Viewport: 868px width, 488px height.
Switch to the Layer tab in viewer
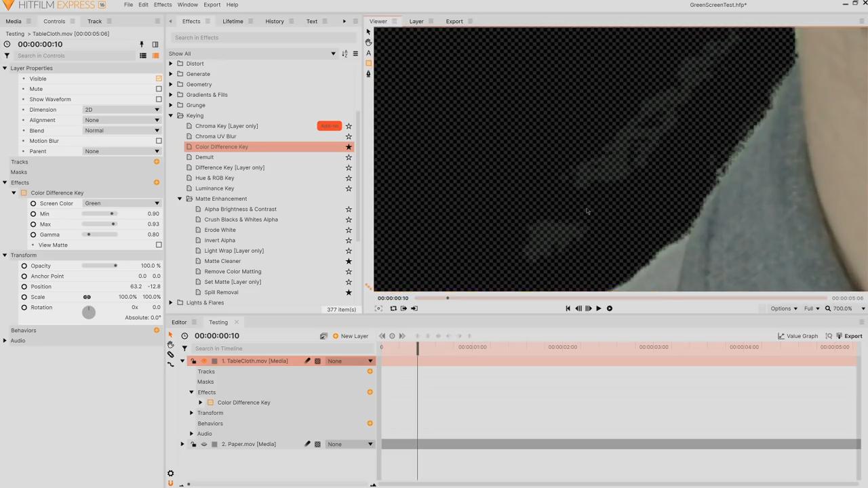tap(416, 21)
